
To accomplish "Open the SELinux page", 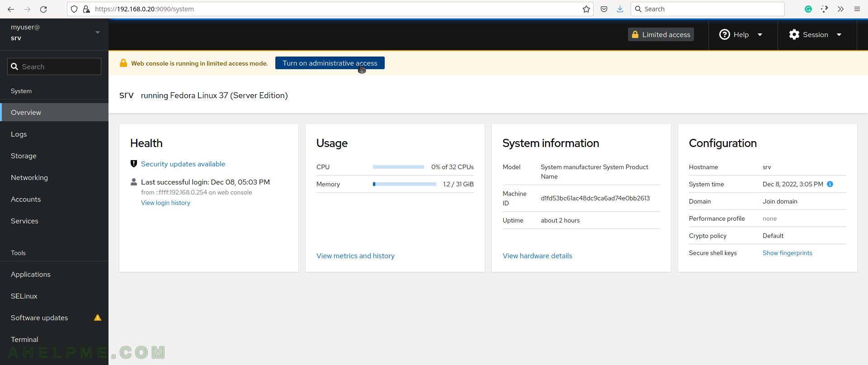I will click(54, 296).
